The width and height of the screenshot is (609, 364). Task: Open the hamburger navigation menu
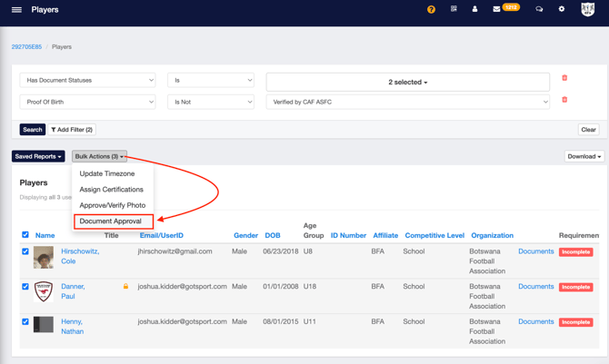pos(16,10)
